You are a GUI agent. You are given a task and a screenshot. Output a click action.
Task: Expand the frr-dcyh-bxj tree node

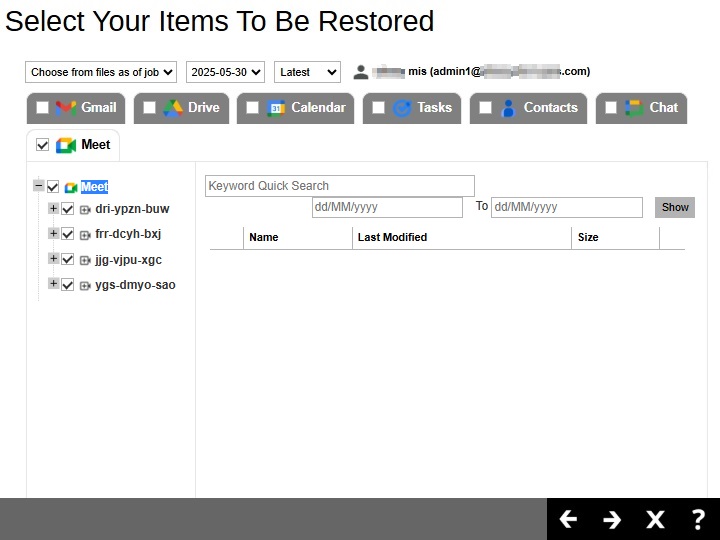[x=53, y=234]
